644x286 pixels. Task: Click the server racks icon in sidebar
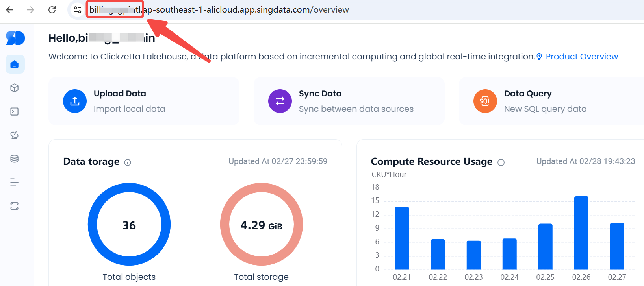[15, 206]
